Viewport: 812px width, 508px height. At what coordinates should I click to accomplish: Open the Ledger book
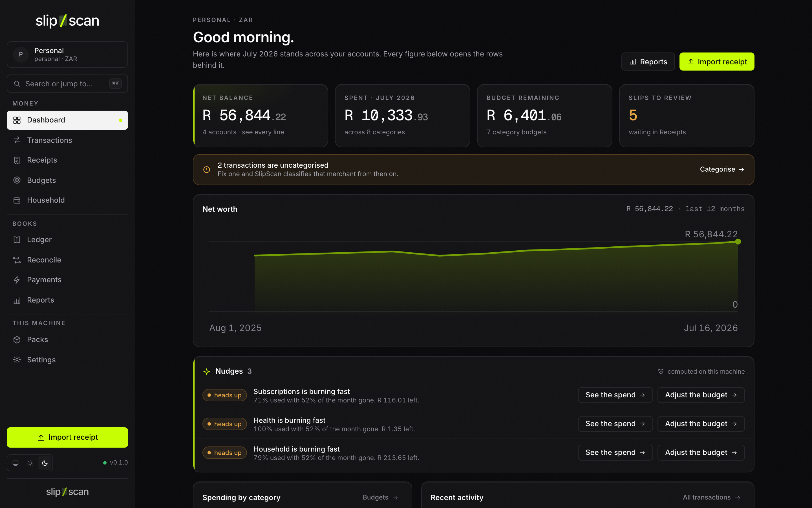point(67,240)
